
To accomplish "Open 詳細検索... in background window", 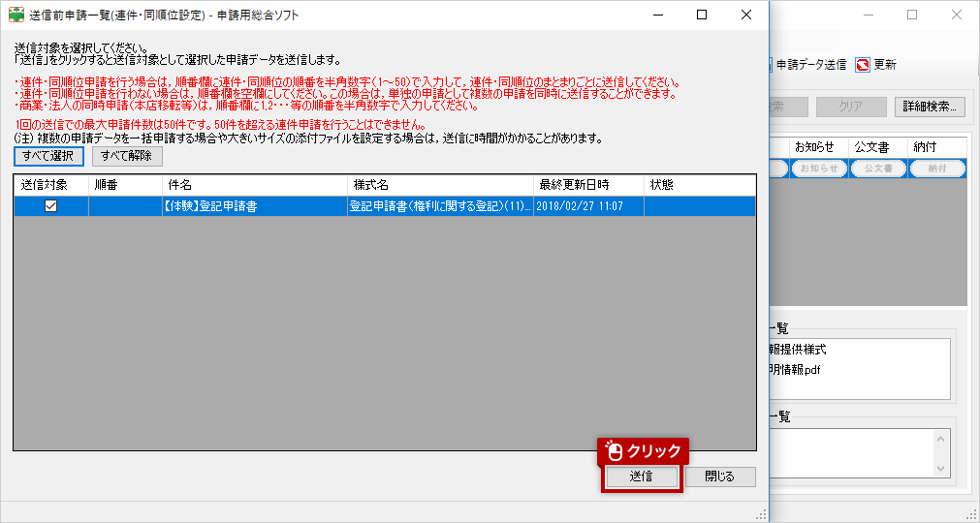I will [930, 107].
